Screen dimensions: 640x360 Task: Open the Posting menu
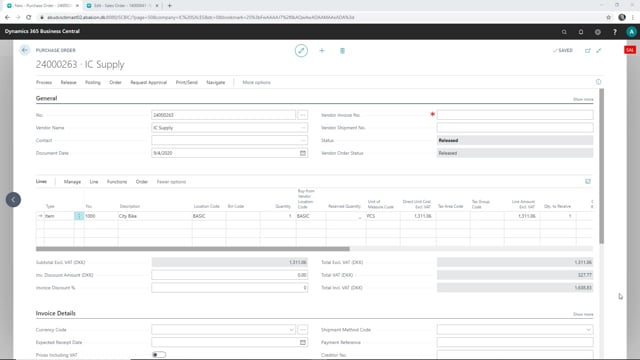93,82
